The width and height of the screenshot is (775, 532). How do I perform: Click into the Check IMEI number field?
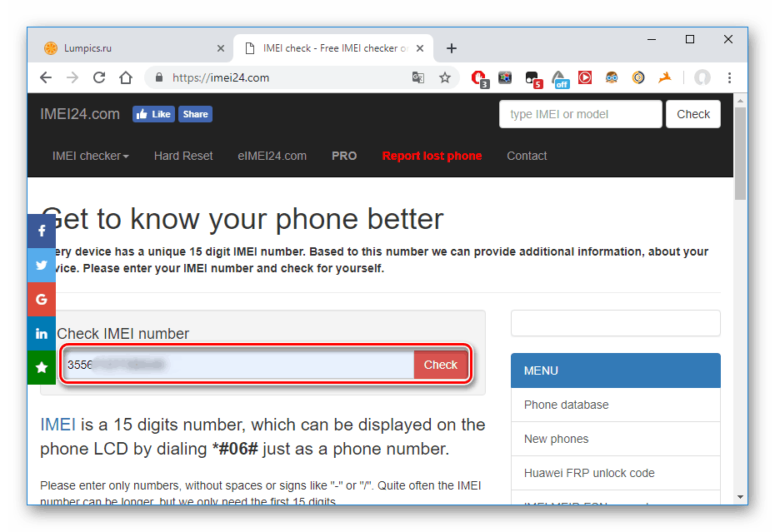(238, 365)
